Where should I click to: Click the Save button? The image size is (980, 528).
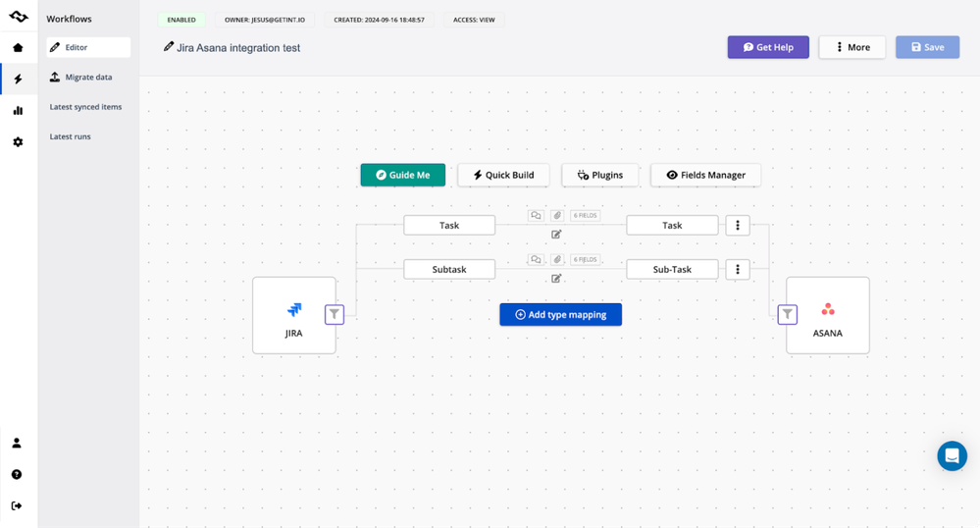click(x=927, y=47)
